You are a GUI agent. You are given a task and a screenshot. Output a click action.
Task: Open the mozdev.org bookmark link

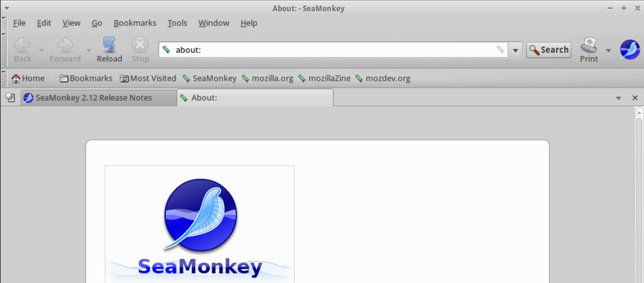pos(383,78)
